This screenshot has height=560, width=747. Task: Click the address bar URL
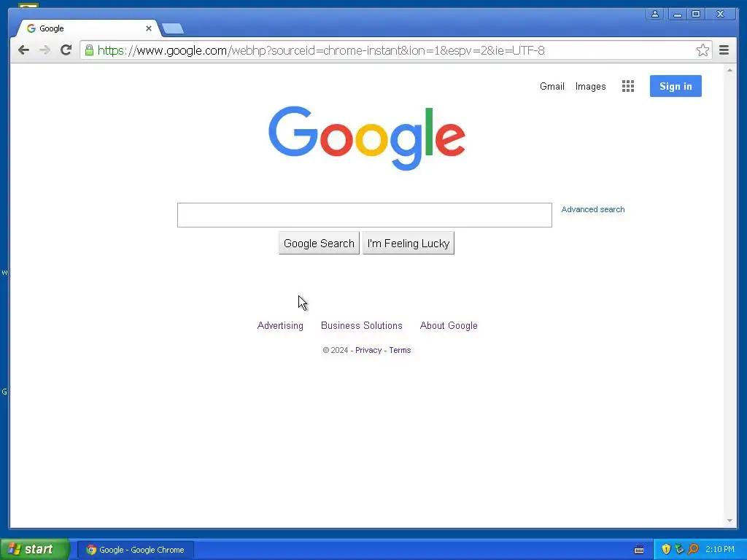pyautogui.click(x=321, y=50)
